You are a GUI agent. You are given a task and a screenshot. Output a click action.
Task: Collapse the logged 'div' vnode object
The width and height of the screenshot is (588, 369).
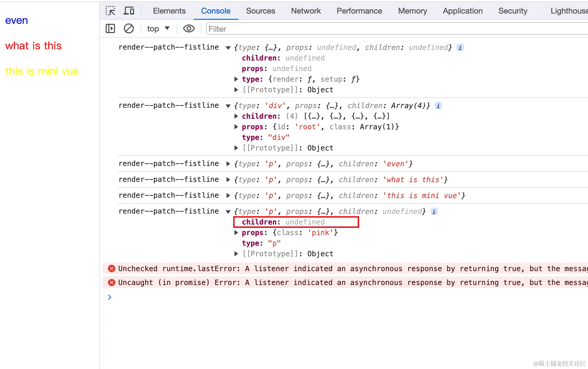click(x=228, y=106)
